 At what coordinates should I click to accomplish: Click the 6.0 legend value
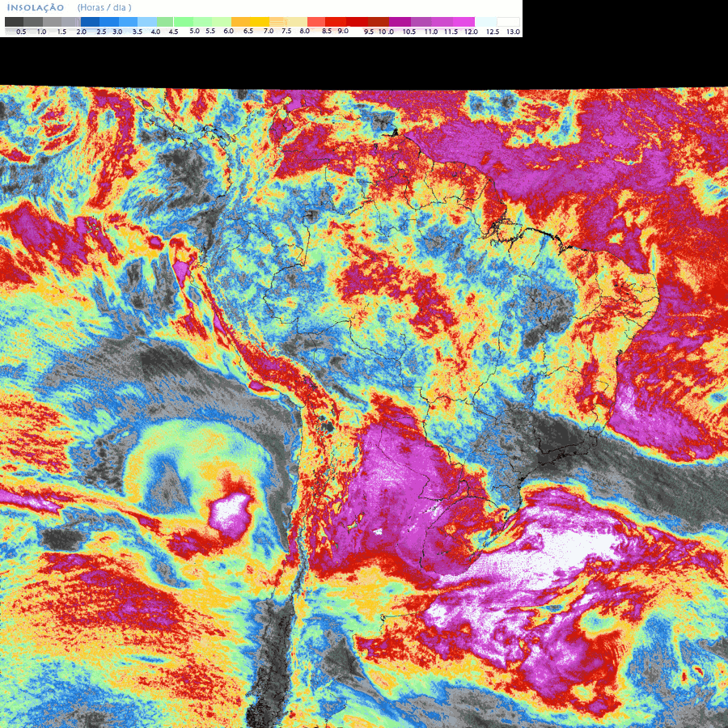(x=228, y=31)
